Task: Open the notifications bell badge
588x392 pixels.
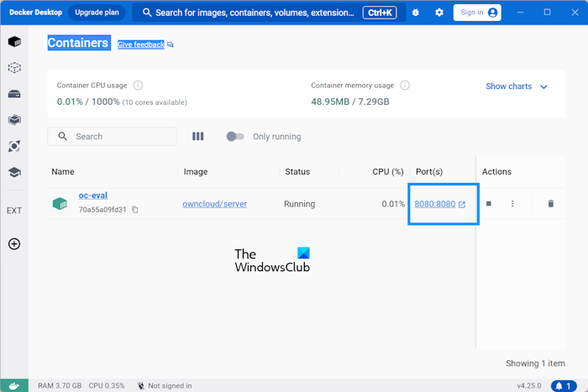Action: pos(564,385)
